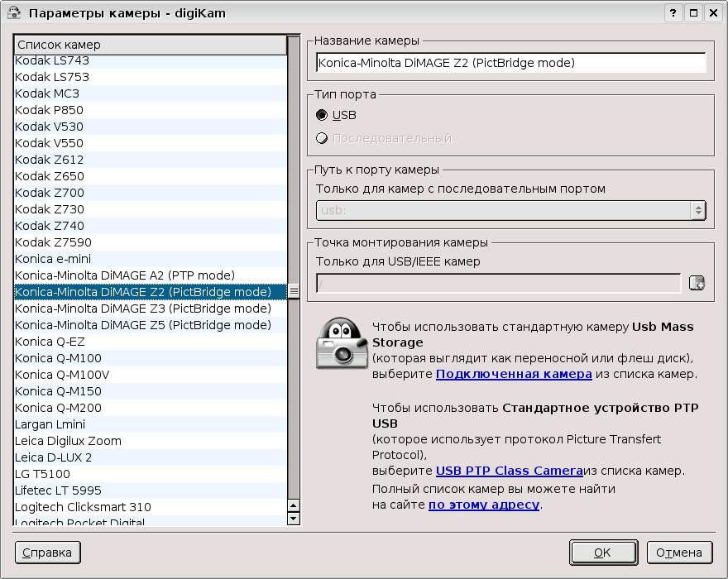The width and height of the screenshot is (728, 579).
Task: Select Kodak LS753 in camera list
Action: pyautogui.click(x=151, y=77)
